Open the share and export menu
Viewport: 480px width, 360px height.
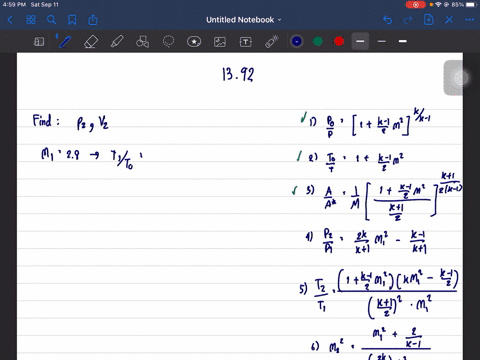pos(93,20)
